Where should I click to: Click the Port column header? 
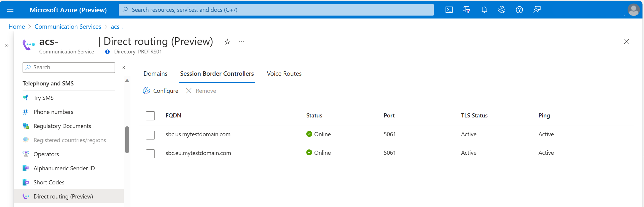[x=389, y=115]
